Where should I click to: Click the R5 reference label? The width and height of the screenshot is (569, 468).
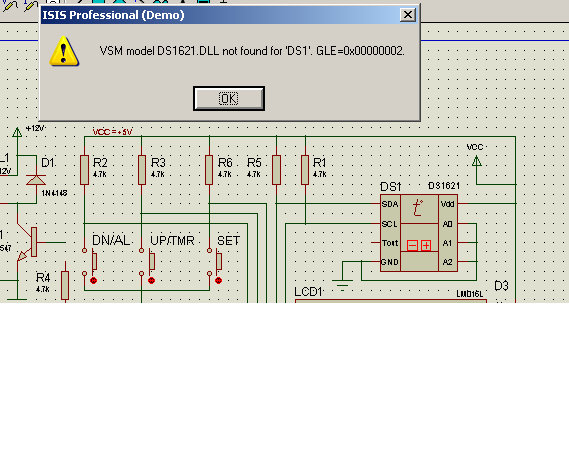[254, 163]
